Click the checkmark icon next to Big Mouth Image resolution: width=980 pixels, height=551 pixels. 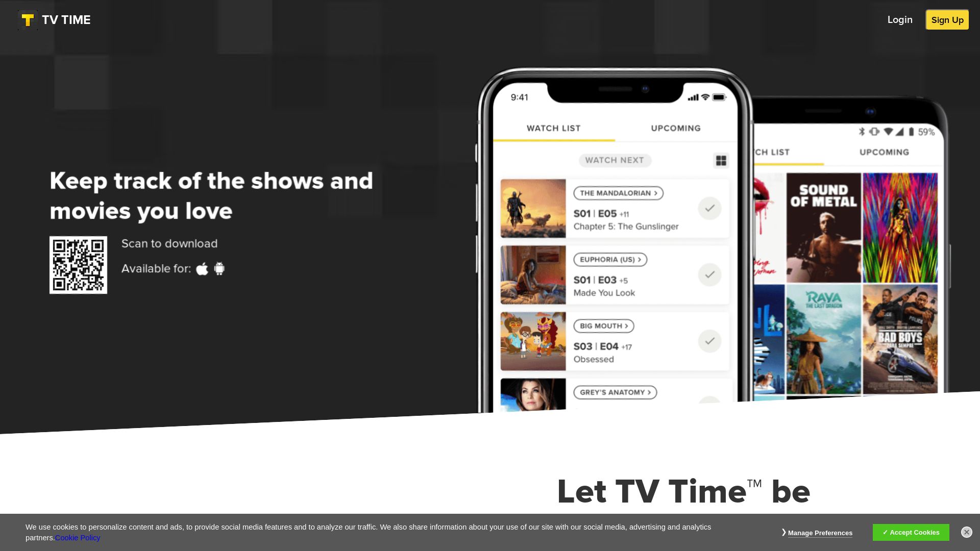(709, 341)
